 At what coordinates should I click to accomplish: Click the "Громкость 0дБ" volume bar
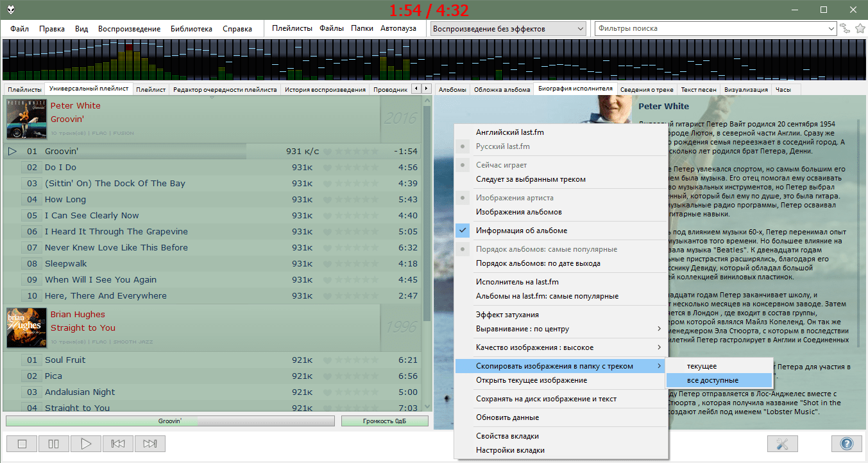tap(384, 421)
